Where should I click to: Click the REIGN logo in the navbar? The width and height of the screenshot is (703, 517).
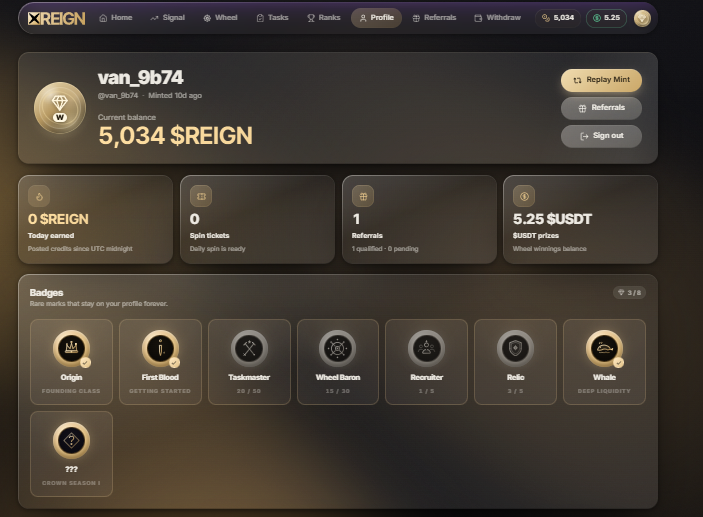pos(56,18)
